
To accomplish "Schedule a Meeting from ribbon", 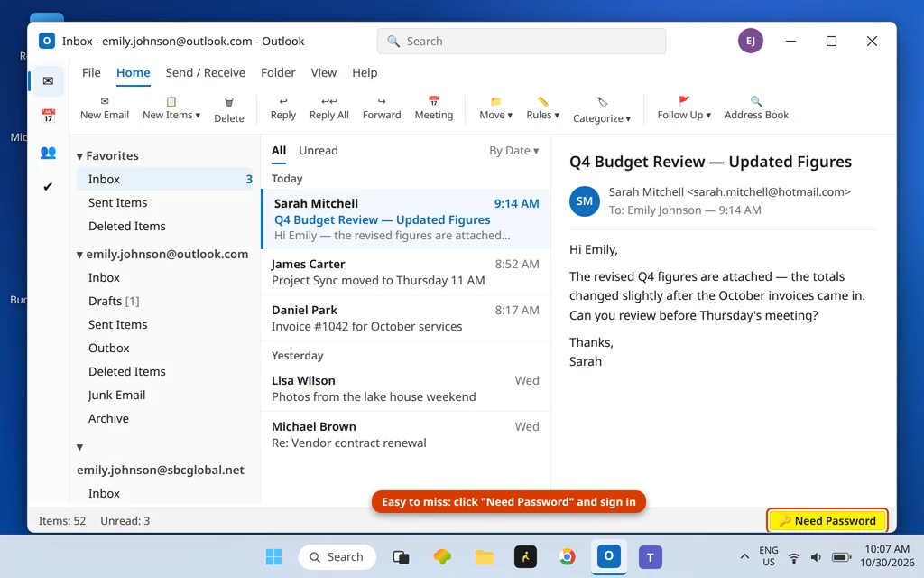I will coord(434,108).
